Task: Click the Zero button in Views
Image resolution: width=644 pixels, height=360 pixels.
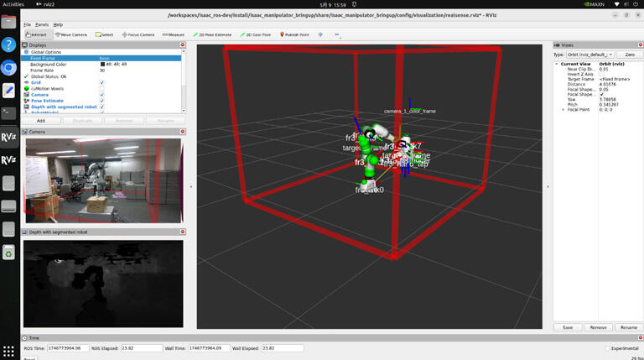Action: 630,55
